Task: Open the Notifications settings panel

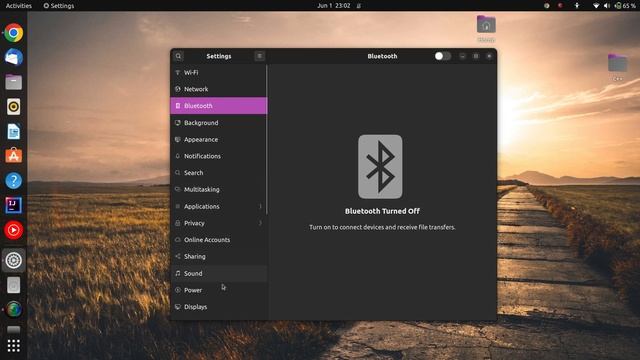Action: point(219,156)
